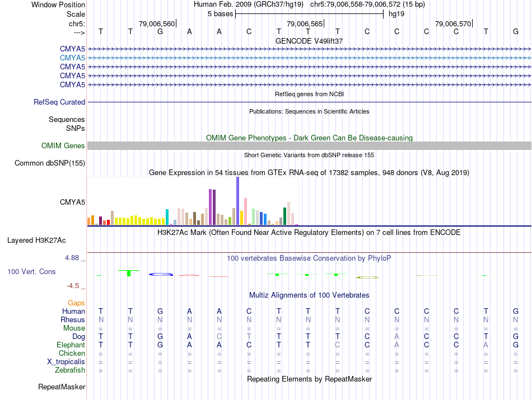
Task: Open the RepeatMasker track label
Action: pos(62,387)
